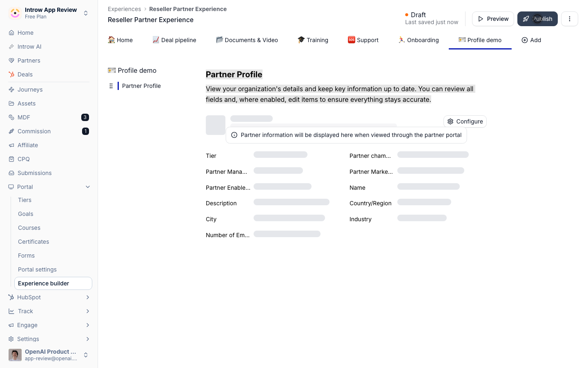The width and height of the screenshot is (588, 368).
Task: Click the Partners handshake icon
Action: [x=11, y=61]
